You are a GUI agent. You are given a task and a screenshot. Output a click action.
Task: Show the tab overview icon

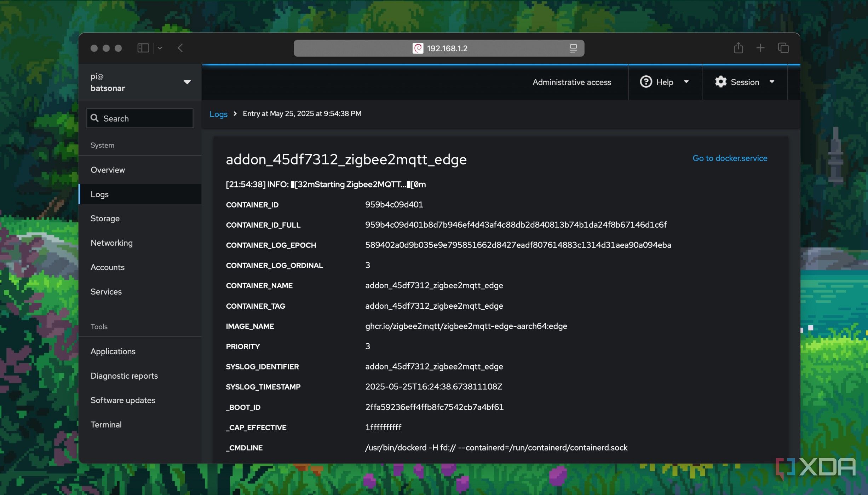[783, 48]
